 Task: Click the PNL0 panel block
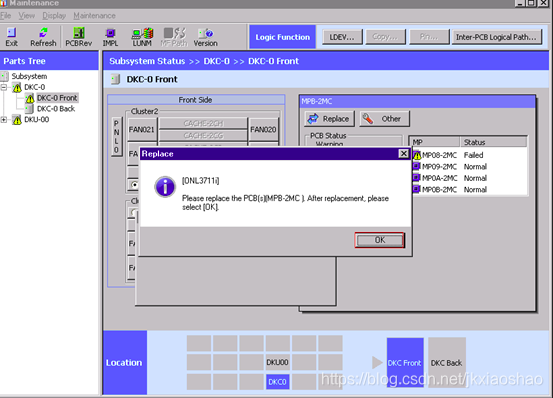pyautogui.click(x=116, y=136)
